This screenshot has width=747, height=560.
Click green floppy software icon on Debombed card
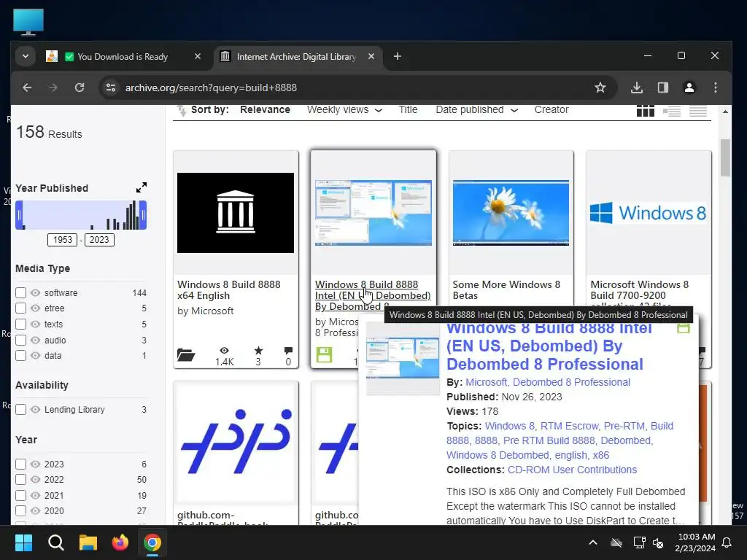(324, 355)
